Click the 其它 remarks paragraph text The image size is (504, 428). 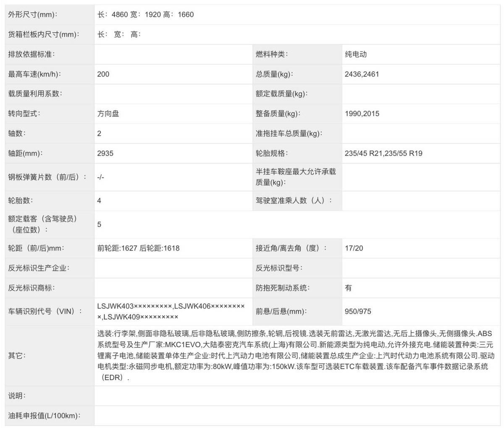pyautogui.click(x=294, y=355)
